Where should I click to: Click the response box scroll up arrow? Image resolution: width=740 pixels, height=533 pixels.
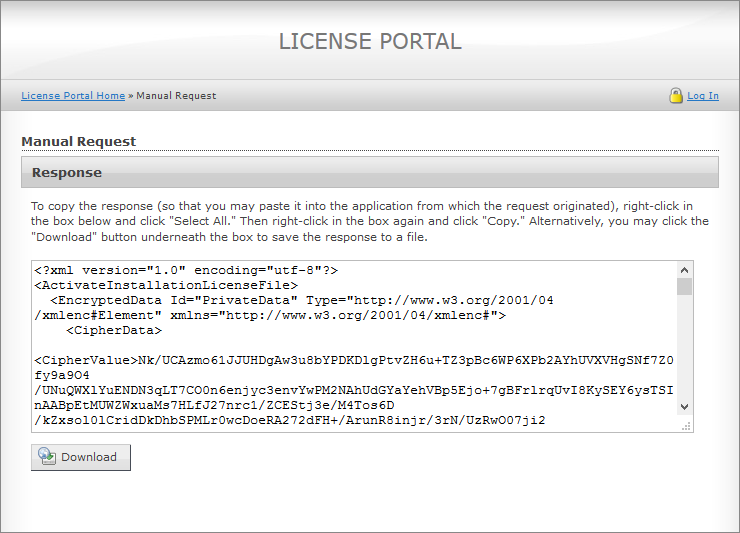tap(684, 270)
